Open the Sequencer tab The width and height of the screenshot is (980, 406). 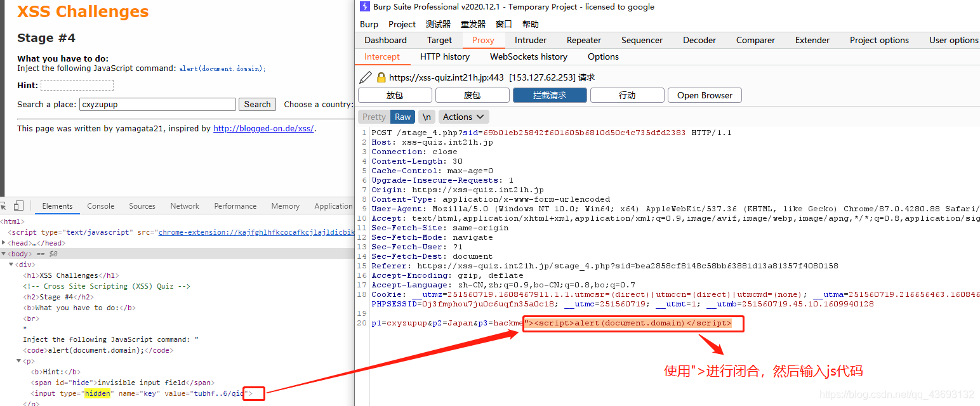(642, 40)
